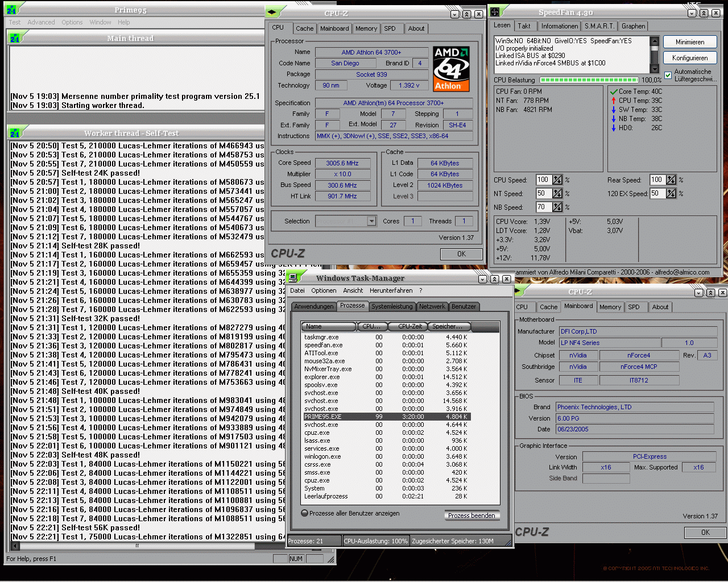Click the CPU Temp red up arrow icon
This screenshot has width=728, height=582.
(614, 101)
